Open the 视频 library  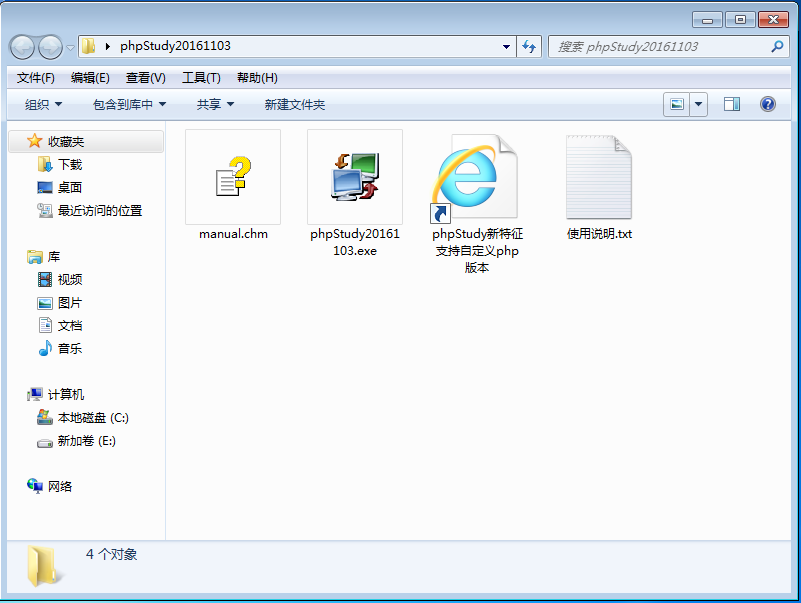(69, 280)
